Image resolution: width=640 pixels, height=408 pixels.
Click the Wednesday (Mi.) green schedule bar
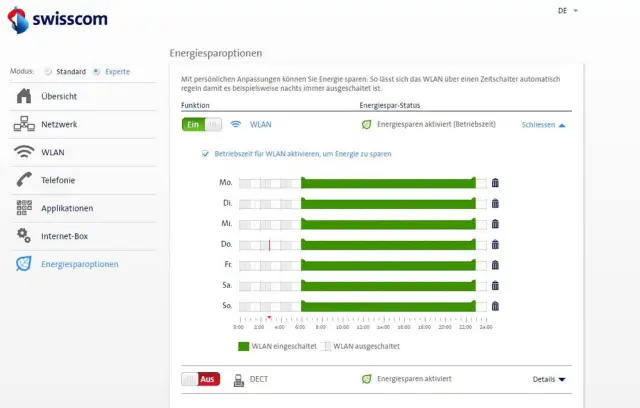[389, 224]
